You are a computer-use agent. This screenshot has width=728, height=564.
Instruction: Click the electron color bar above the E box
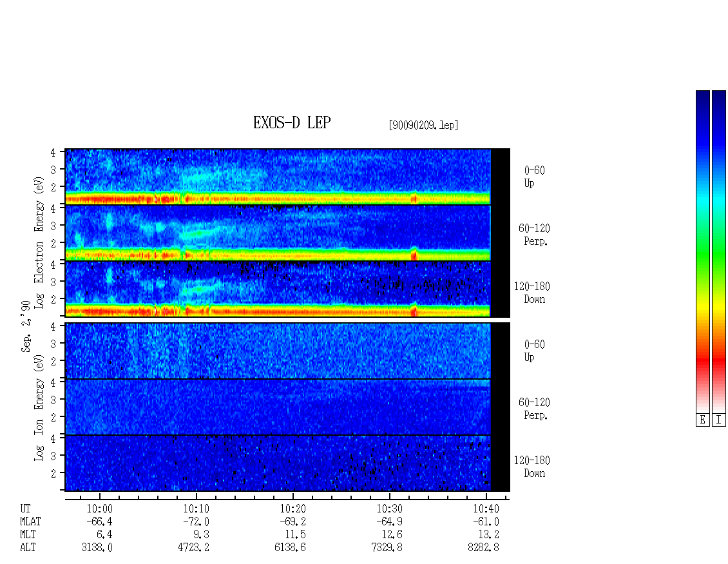[x=702, y=251]
